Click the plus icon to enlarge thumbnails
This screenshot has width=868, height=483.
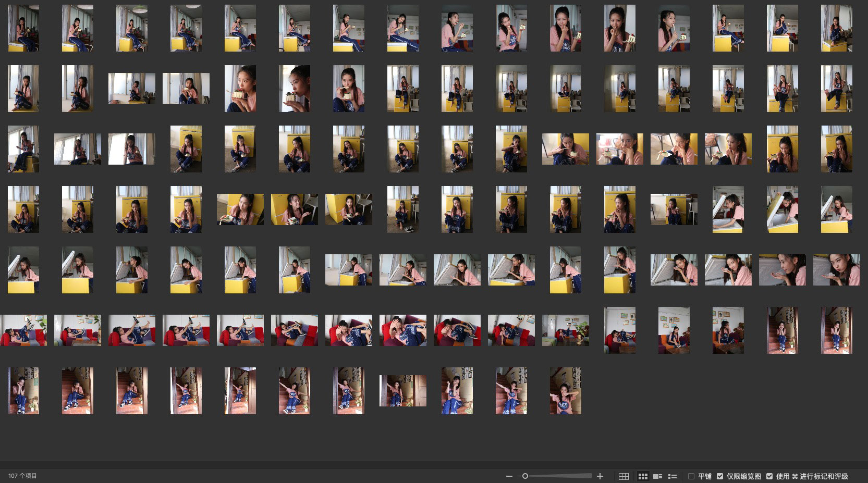pos(600,476)
